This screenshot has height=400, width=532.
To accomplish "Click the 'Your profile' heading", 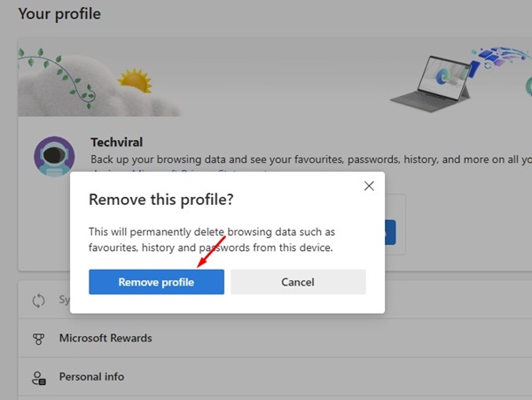I will tap(59, 14).
